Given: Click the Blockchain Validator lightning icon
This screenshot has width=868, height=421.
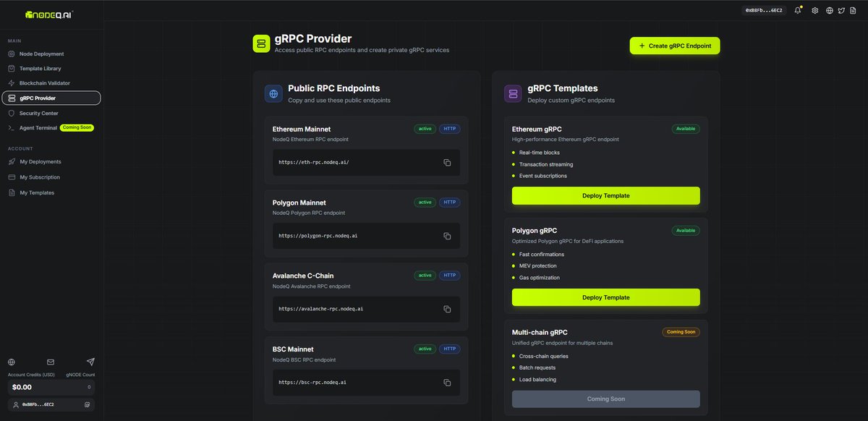Looking at the screenshot, I should [x=12, y=83].
